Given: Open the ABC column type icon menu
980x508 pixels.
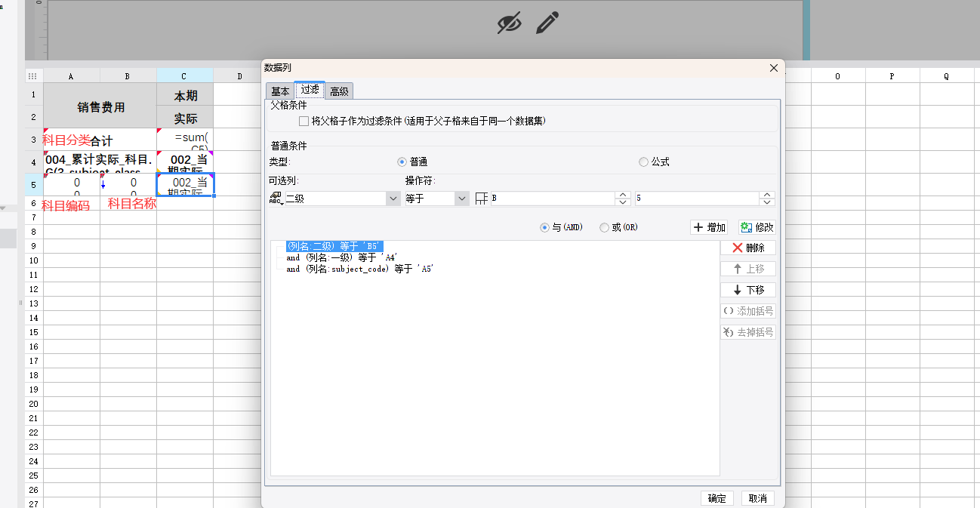Looking at the screenshot, I should point(275,199).
